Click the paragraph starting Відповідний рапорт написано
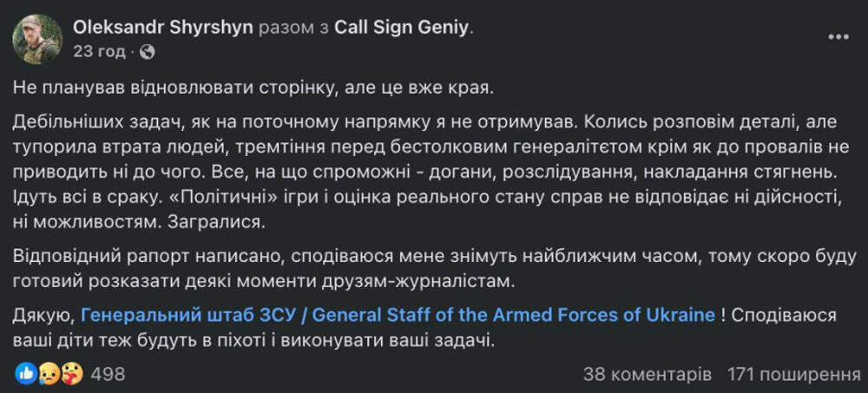 (434, 270)
